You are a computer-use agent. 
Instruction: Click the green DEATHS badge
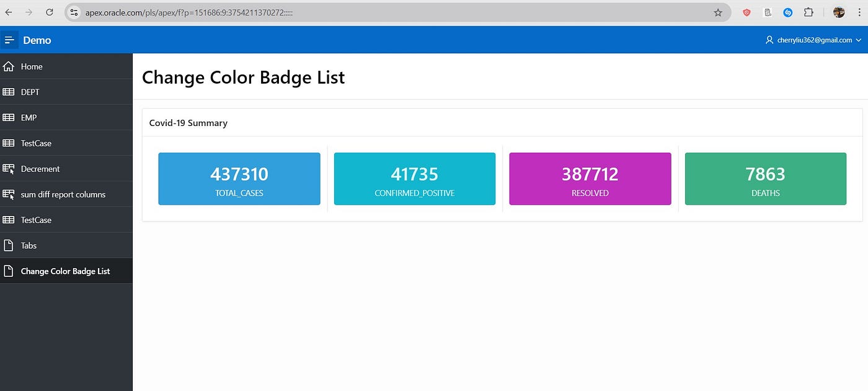(766, 179)
